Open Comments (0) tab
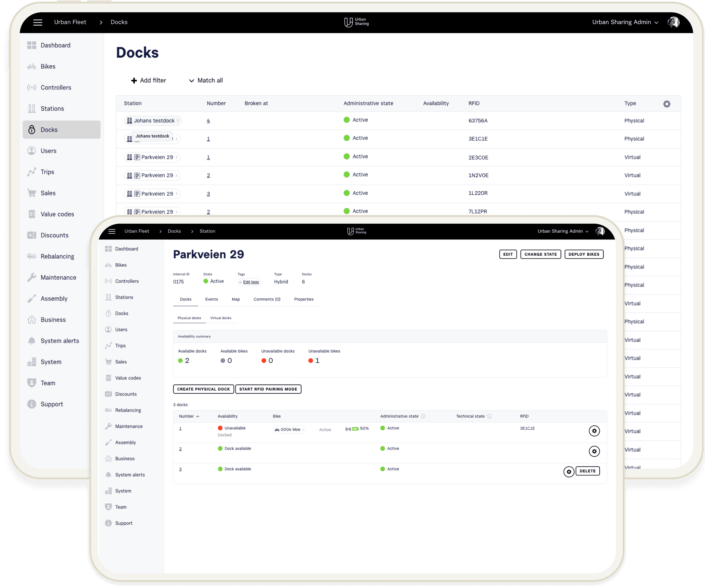 pos(267,299)
